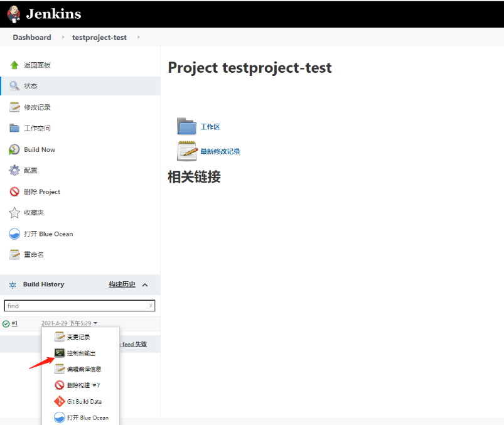Click notepad icon next to 修改记录
This screenshot has height=425, width=504.
(x=14, y=107)
